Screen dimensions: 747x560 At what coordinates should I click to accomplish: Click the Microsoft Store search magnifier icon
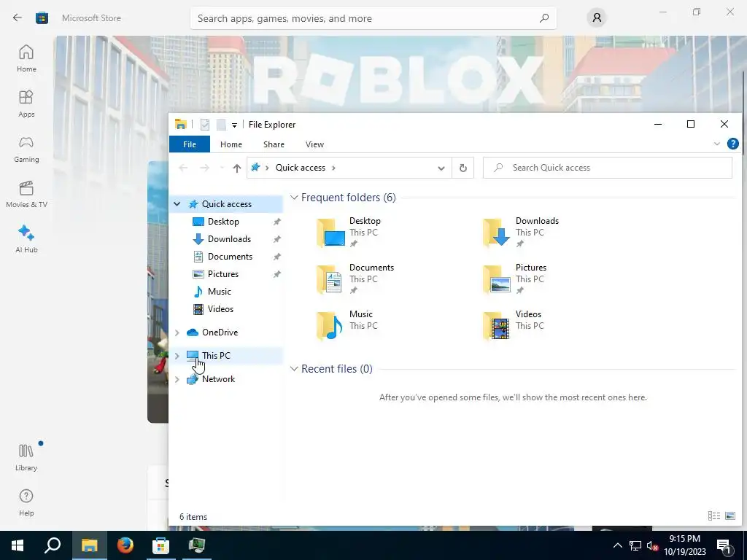(544, 18)
